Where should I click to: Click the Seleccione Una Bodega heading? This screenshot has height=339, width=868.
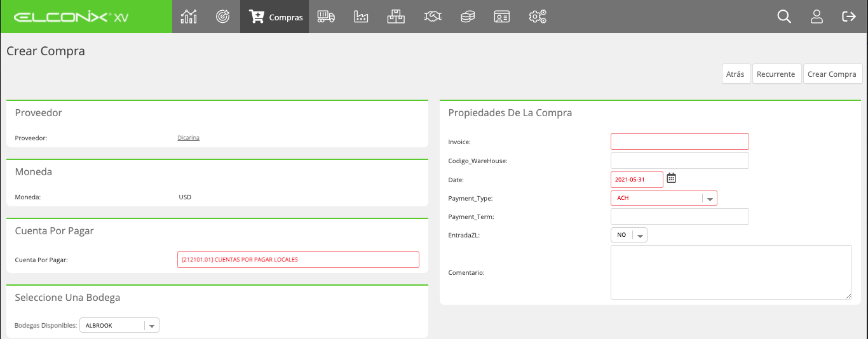[x=67, y=297]
